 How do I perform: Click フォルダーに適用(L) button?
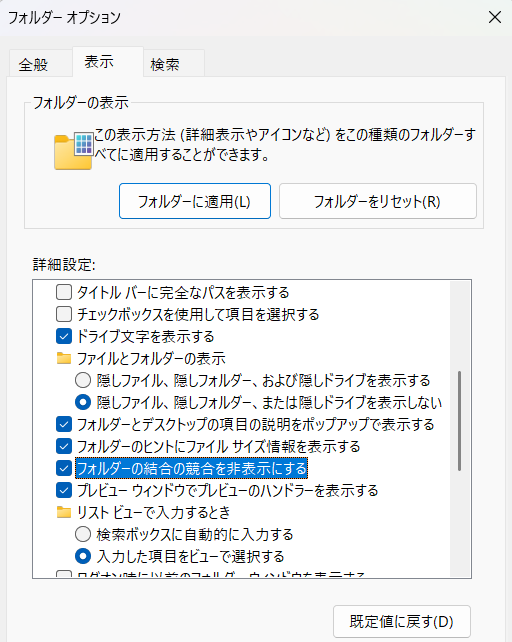pos(195,201)
